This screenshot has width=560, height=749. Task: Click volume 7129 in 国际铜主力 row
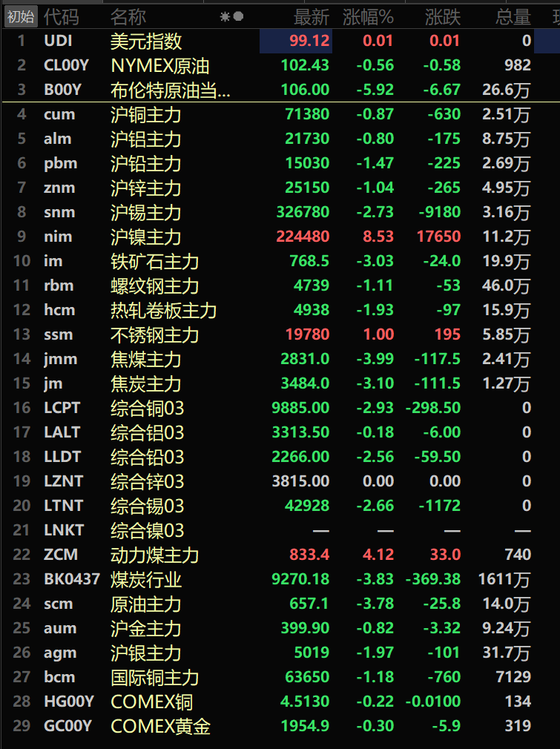tap(513, 677)
